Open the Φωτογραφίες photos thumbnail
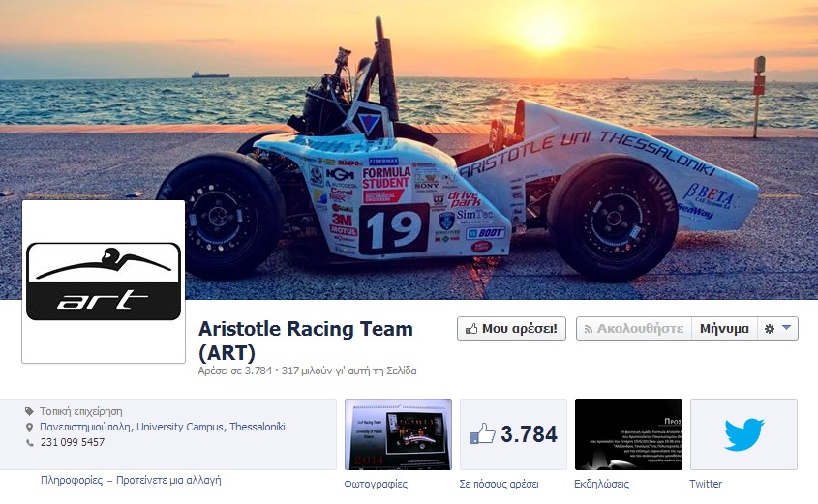Viewport: 818px width, 504px height. click(x=398, y=434)
